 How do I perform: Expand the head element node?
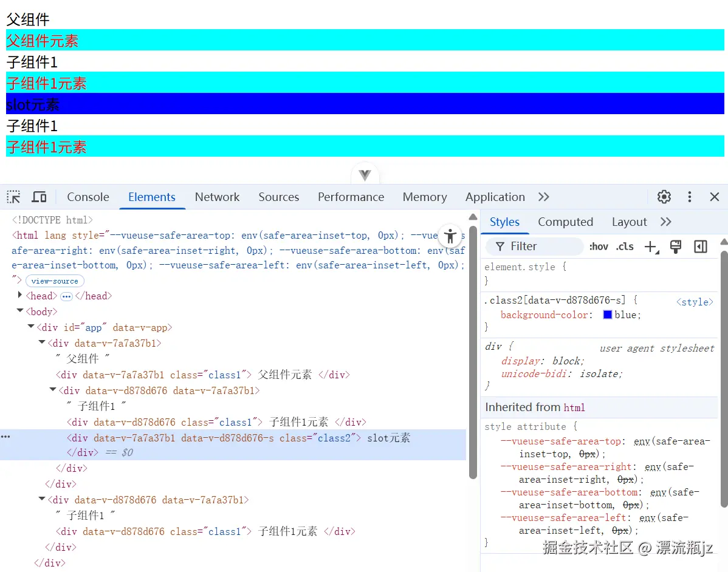click(19, 296)
